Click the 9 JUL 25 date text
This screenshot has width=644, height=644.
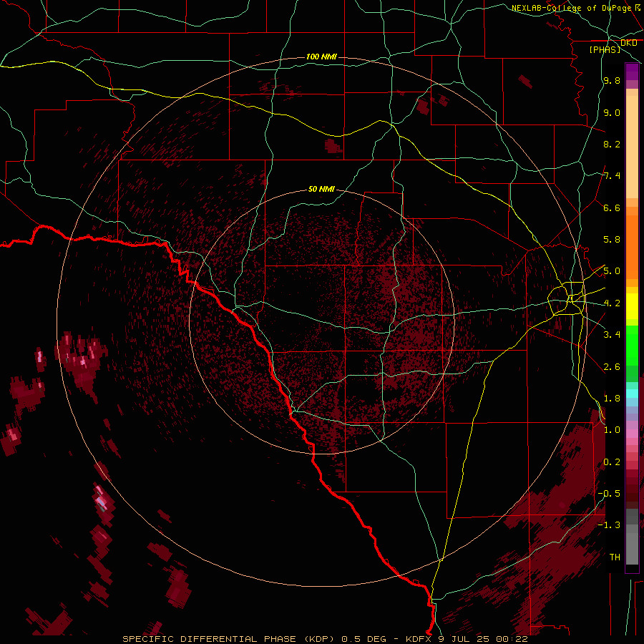[x=464, y=639]
